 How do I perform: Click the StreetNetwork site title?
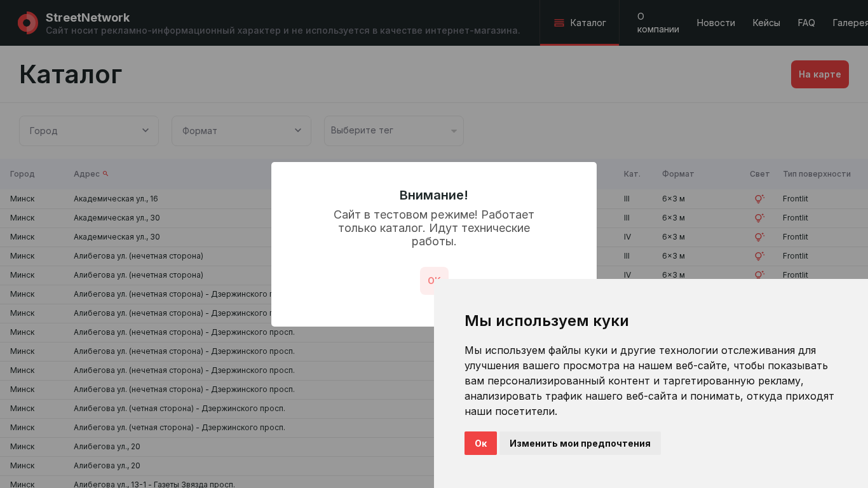(x=88, y=18)
